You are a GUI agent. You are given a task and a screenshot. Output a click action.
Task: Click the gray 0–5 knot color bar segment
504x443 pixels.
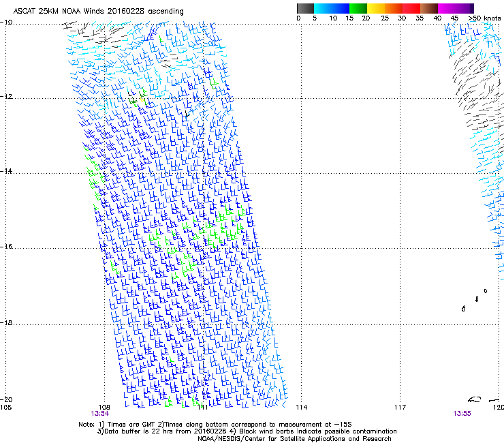coord(305,8)
